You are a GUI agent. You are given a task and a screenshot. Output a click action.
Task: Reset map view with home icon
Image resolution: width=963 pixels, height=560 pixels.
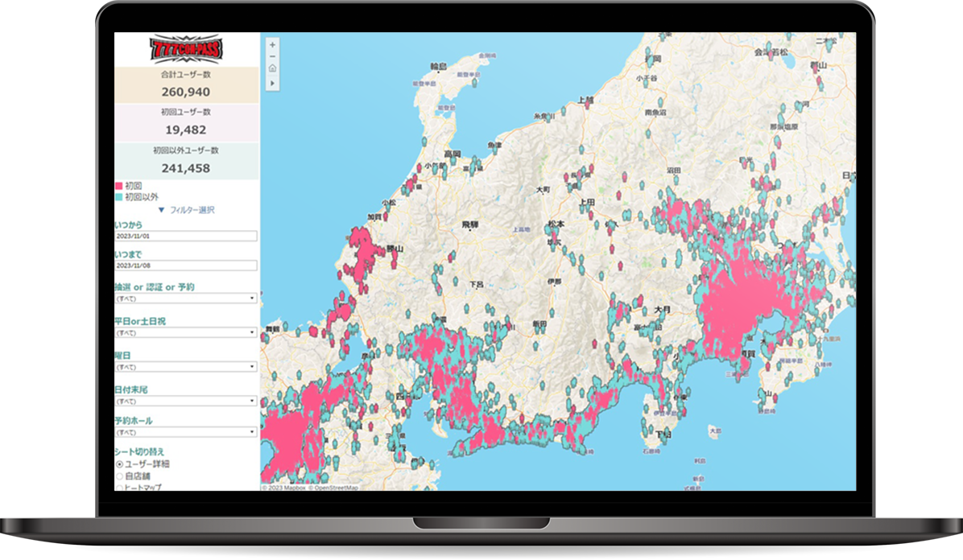(272, 68)
